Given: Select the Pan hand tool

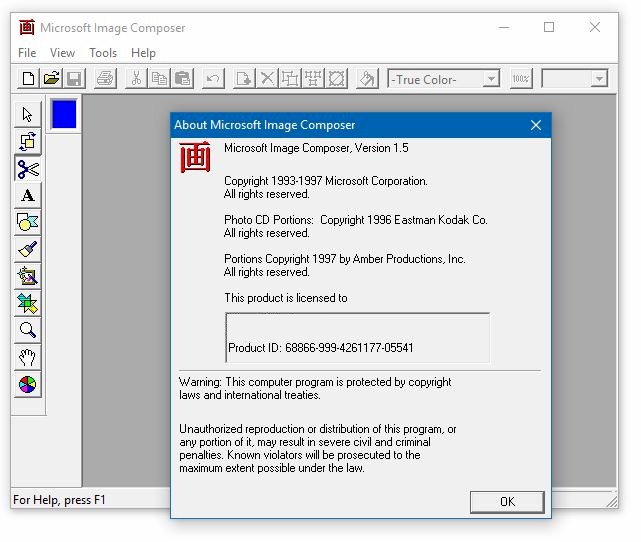Looking at the screenshot, I should pyautogui.click(x=27, y=358).
